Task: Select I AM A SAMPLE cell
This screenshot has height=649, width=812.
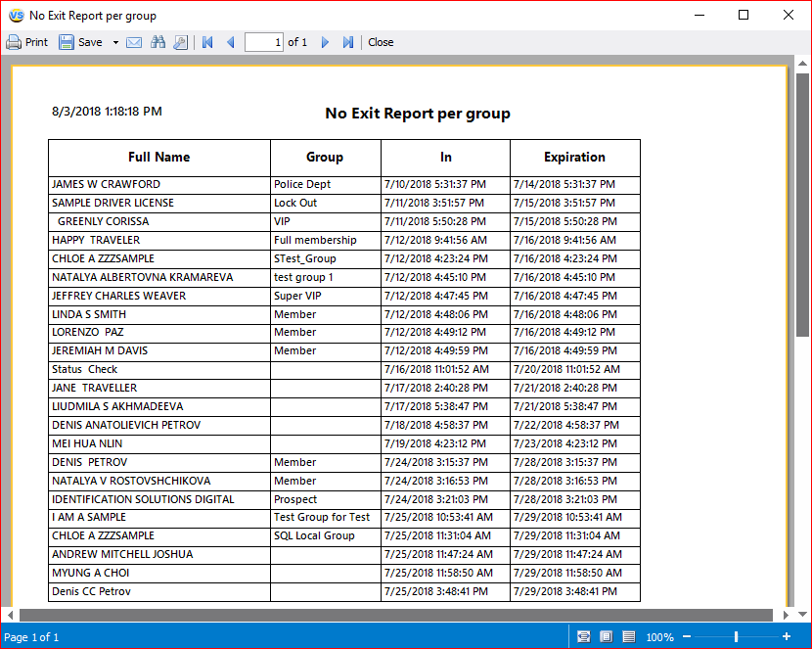Action: coord(159,518)
